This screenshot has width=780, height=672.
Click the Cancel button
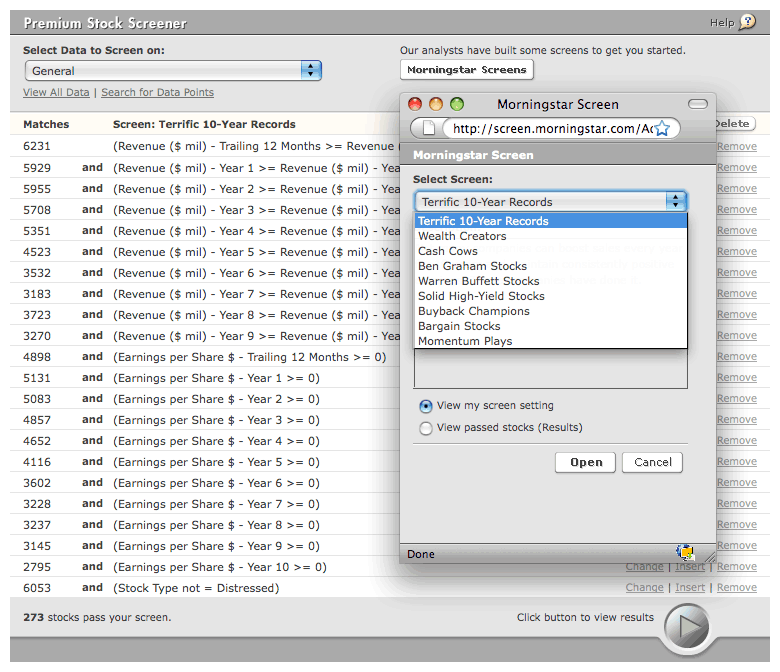(x=652, y=462)
